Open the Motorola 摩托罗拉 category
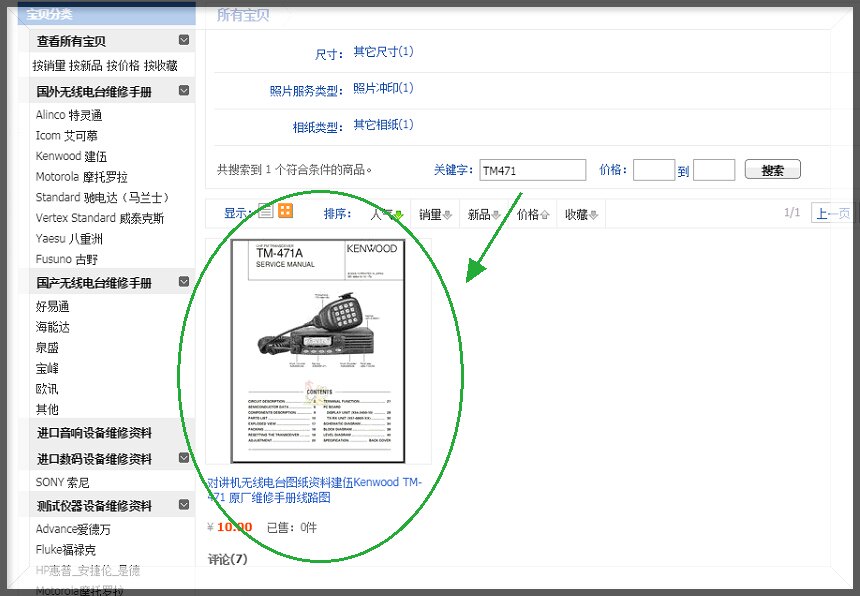 (82, 177)
